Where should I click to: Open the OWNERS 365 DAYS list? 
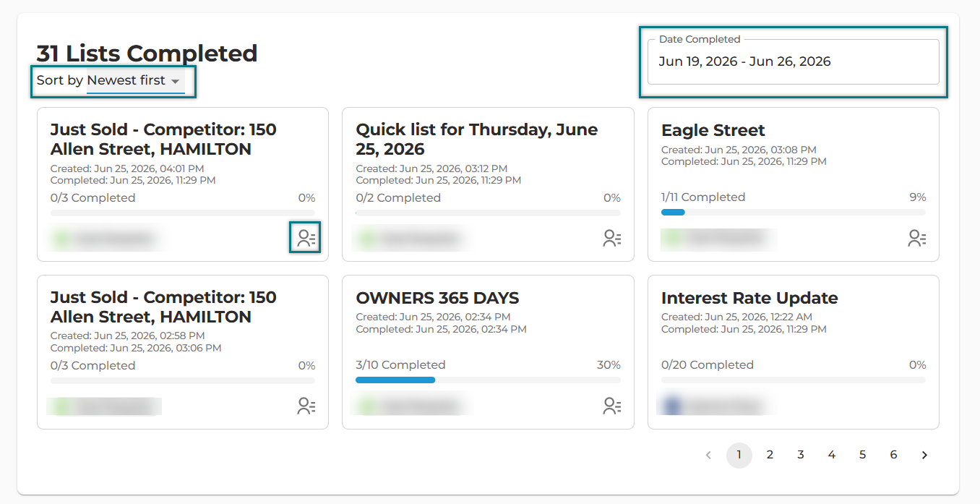pos(437,298)
